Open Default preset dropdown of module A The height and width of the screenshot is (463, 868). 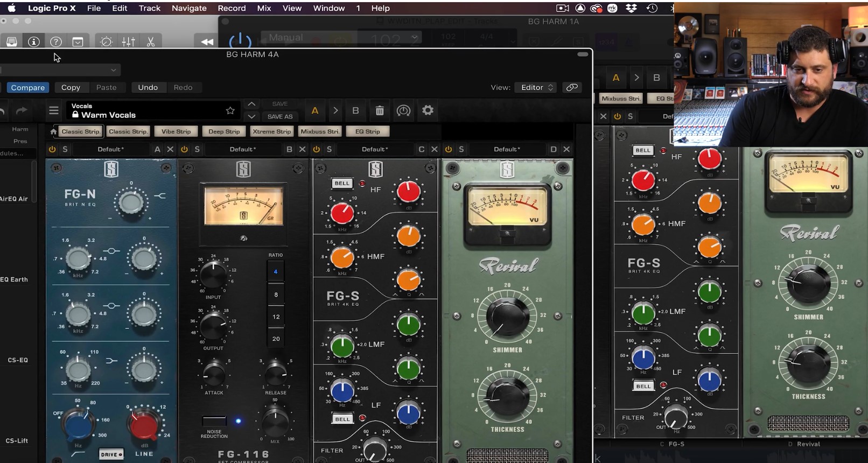pyautogui.click(x=110, y=149)
